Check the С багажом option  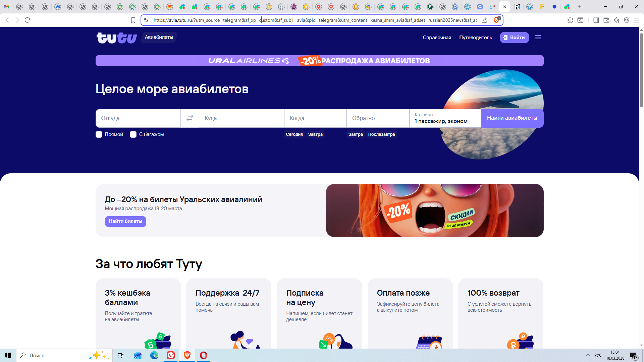click(133, 134)
